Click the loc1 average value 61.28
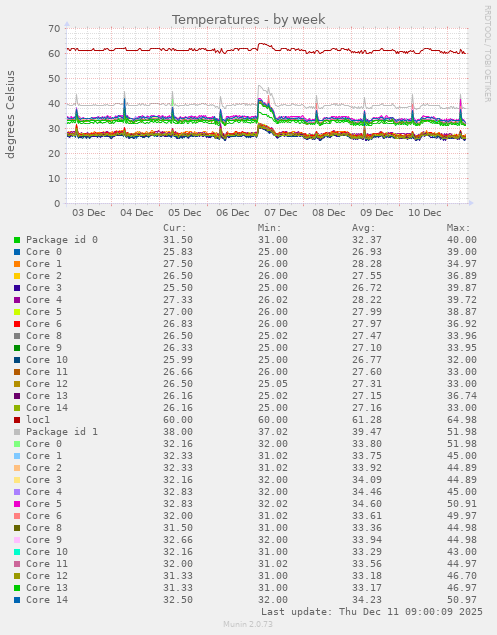The image size is (497, 635). [367, 420]
